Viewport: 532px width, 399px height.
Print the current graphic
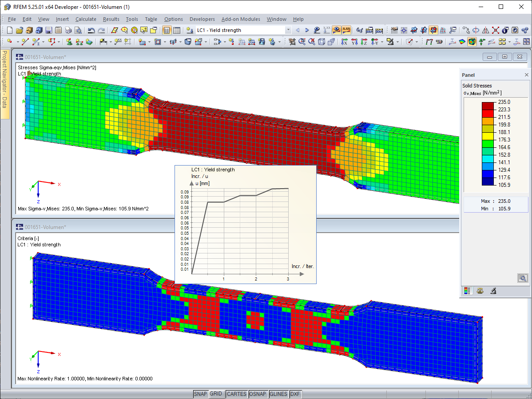coord(67,30)
